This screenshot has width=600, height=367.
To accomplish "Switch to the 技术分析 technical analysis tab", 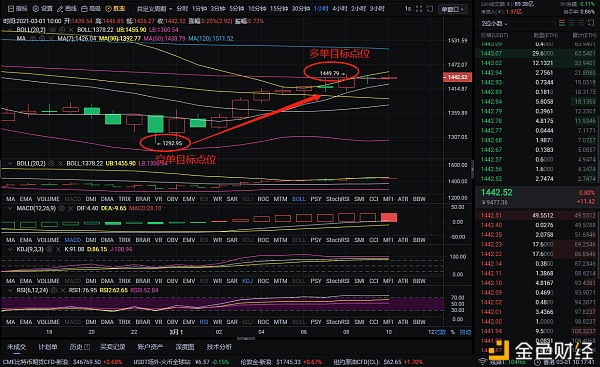I will (219, 347).
